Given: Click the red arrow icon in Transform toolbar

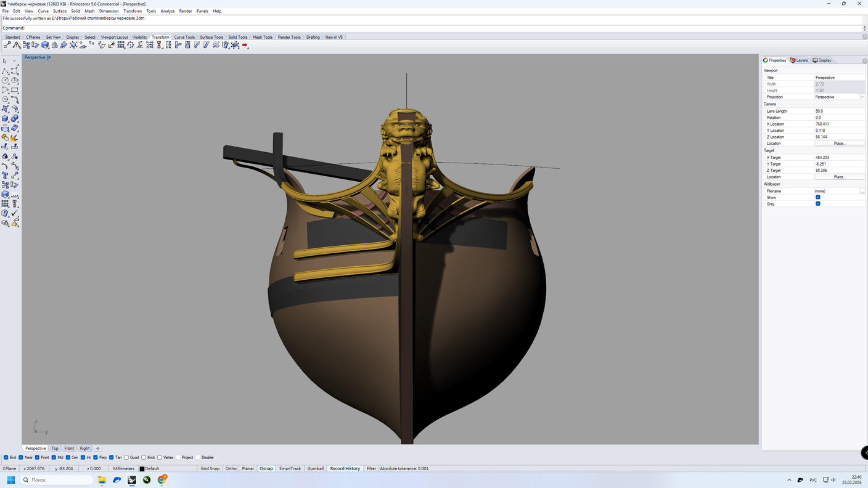Looking at the screenshot, I should point(245,45).
